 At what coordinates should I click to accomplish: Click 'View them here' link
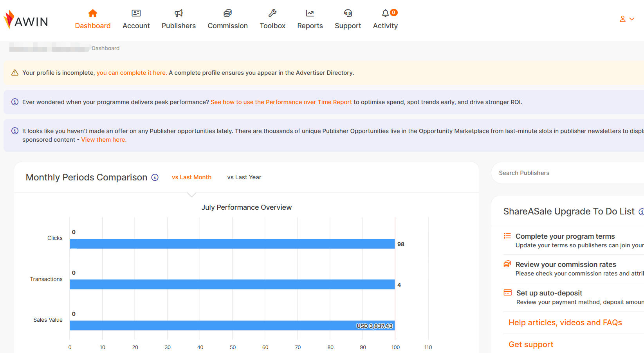tap(104, 140)
